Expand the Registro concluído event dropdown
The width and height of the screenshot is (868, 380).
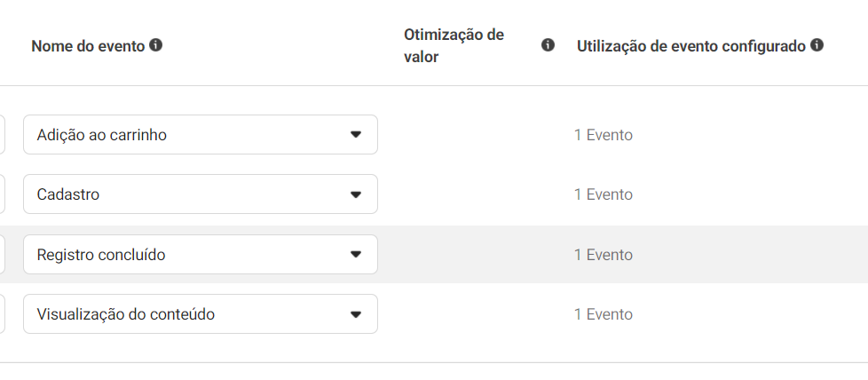tap(201, 254)
